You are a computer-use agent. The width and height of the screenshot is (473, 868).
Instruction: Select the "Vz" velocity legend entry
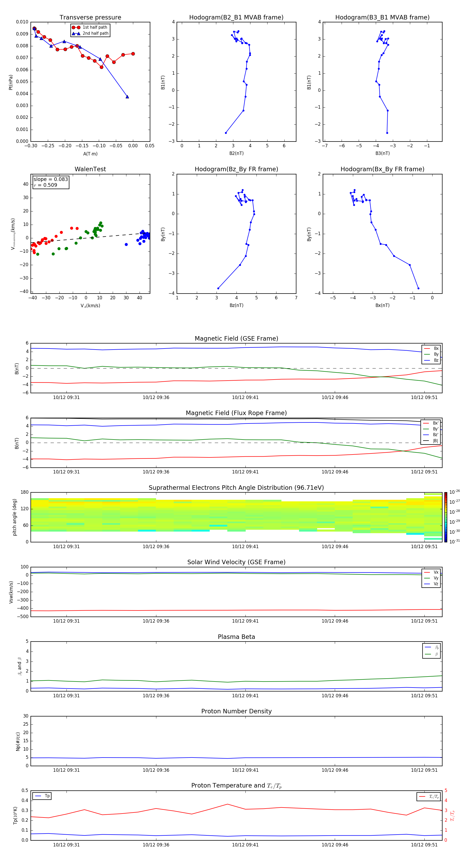[431, 584]
